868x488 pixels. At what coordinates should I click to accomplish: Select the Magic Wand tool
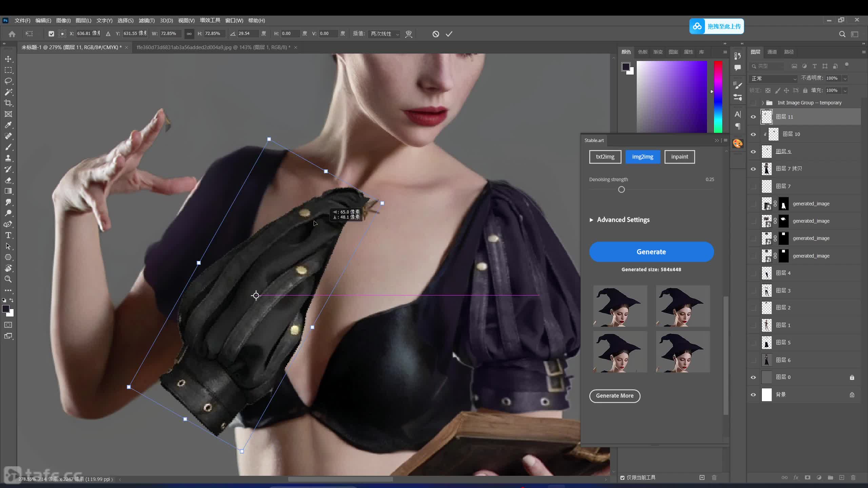8,92
